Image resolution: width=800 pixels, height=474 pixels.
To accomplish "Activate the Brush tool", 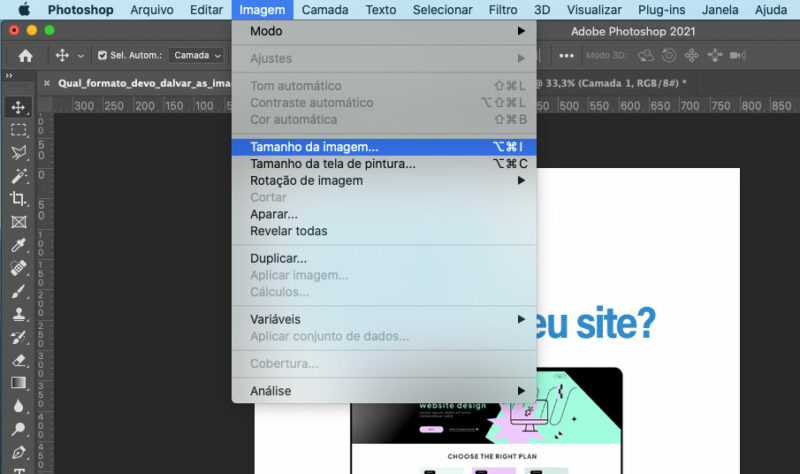I will pos(18,291).
